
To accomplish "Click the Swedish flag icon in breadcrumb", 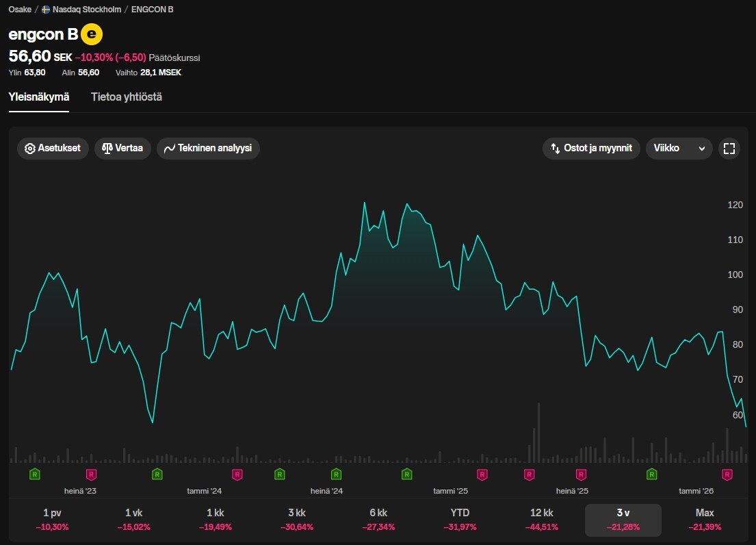I will tap(46, 10).
